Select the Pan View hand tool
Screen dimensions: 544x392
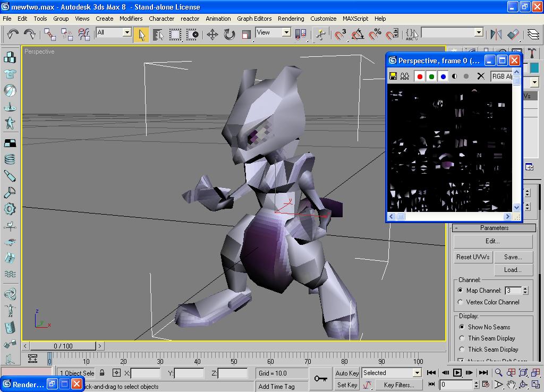[x=511, y=385]
